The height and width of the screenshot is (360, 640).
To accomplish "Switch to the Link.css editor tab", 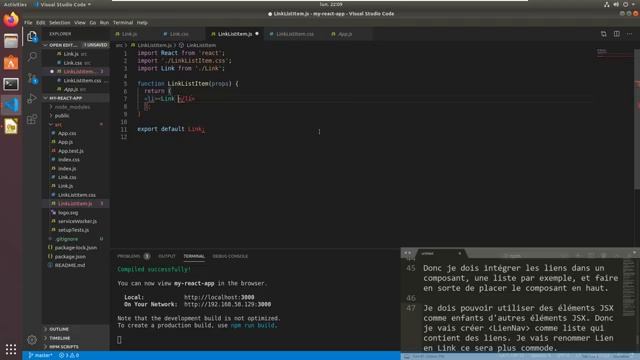I will coord(179,34).
